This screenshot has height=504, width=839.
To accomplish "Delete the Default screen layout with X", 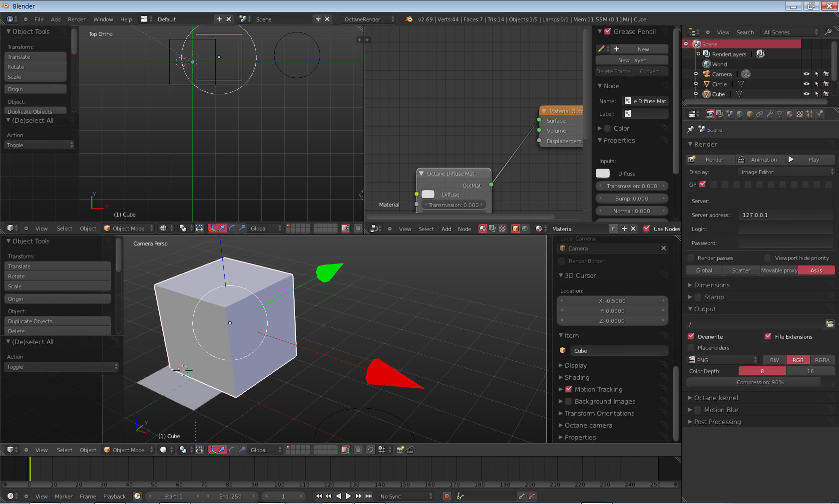I will pos(229,19).
